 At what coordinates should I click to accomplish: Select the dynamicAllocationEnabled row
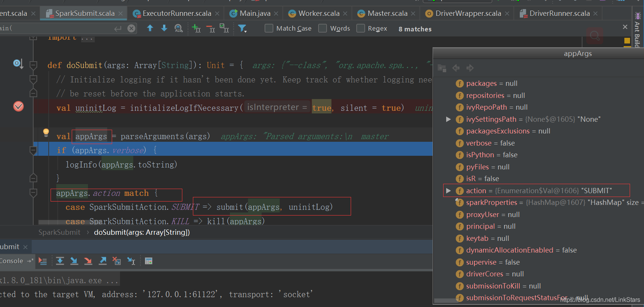[x=539, y=250]
